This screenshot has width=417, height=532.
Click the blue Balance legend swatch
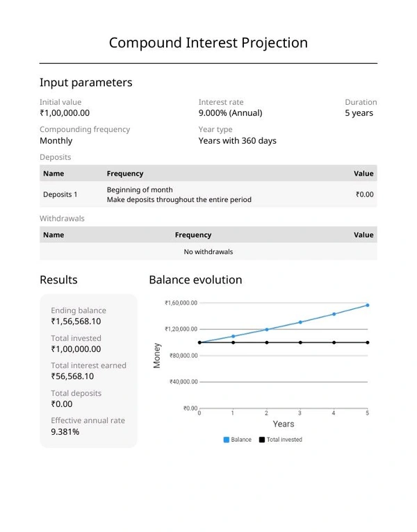coord(226,440)
